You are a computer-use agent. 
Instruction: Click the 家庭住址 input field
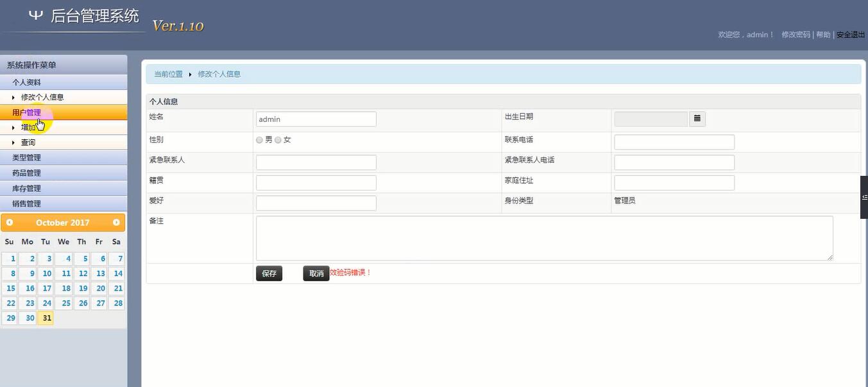pos(674,183)
